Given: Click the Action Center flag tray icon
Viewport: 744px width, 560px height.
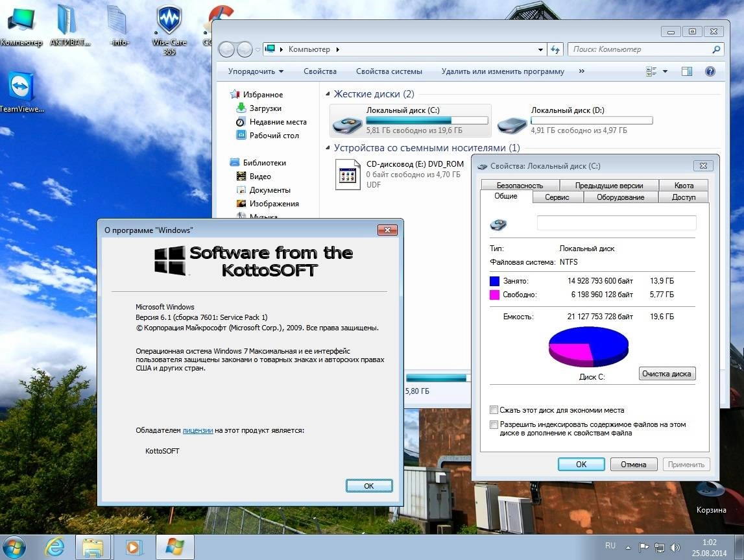Looking at the screenshot, I should pyautogui.click(x=643, y=547).
